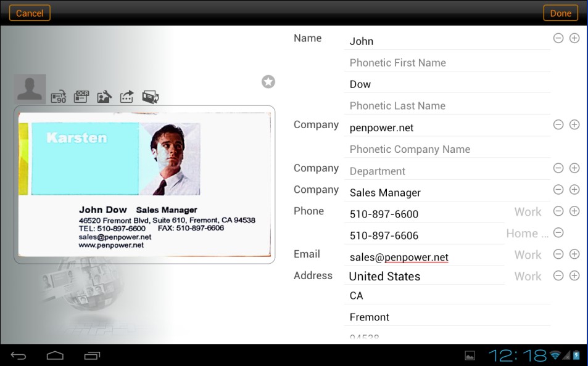This screenshot has width=588, height=366.
Task: Tap the scanned business card image
Action: 144,184
